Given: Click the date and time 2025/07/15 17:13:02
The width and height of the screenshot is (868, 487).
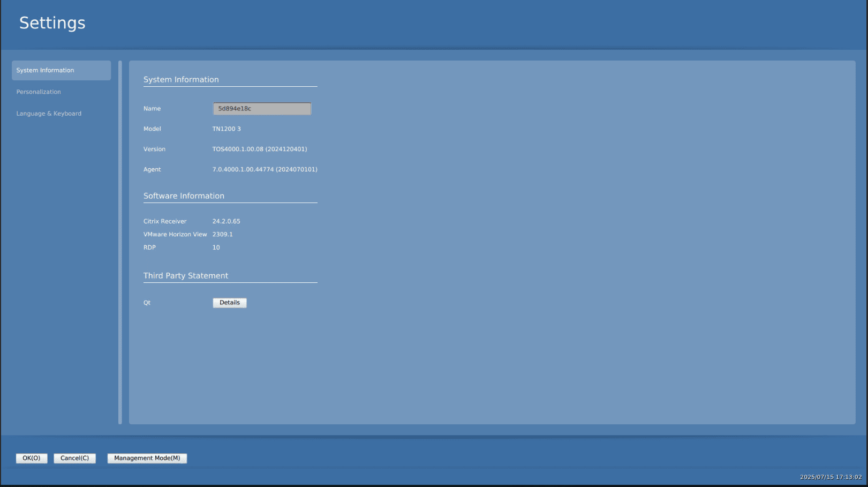Looking at the screenshot, I should point(831,477).
